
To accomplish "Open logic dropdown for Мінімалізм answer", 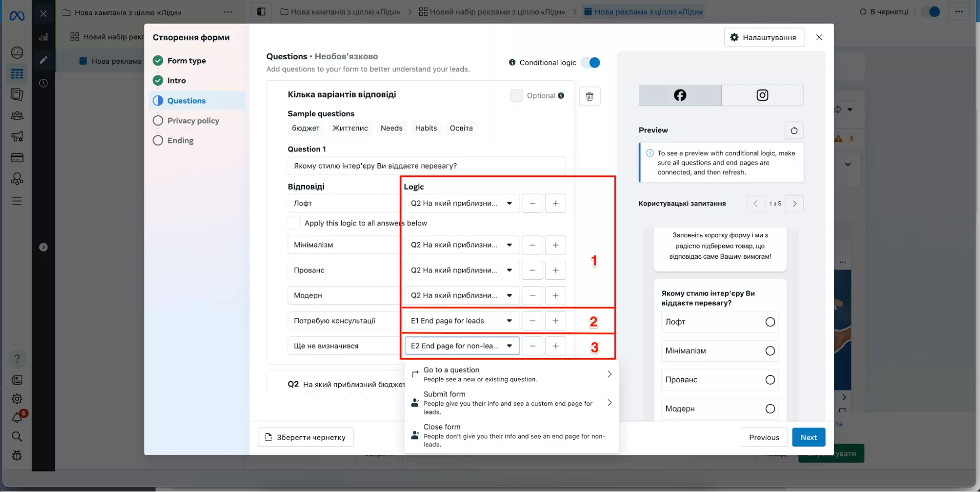I will tap(461, 245).
